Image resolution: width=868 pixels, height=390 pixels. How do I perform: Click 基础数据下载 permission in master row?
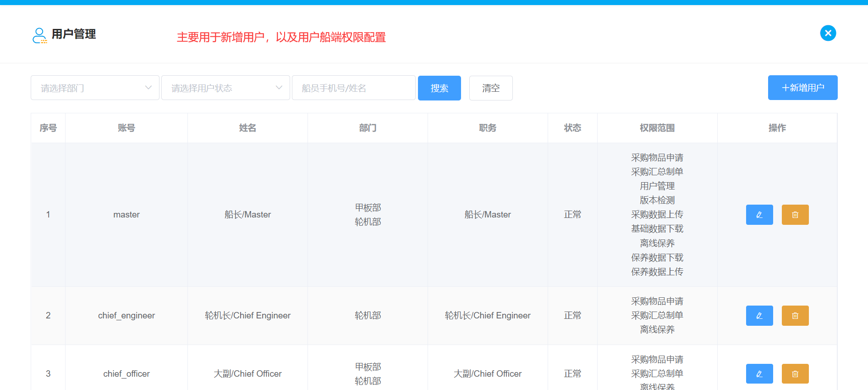pos(657,229)
